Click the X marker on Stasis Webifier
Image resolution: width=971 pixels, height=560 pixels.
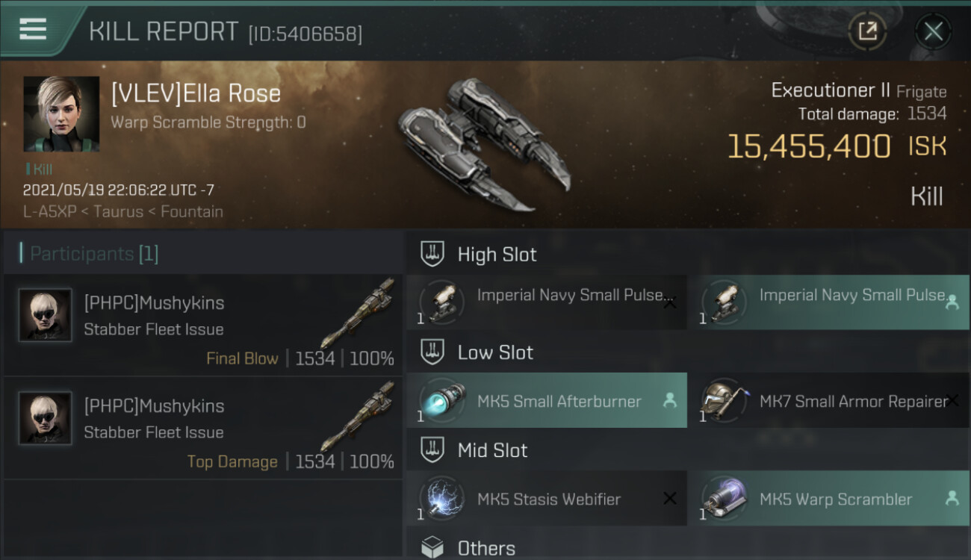(x=669, y=499)
